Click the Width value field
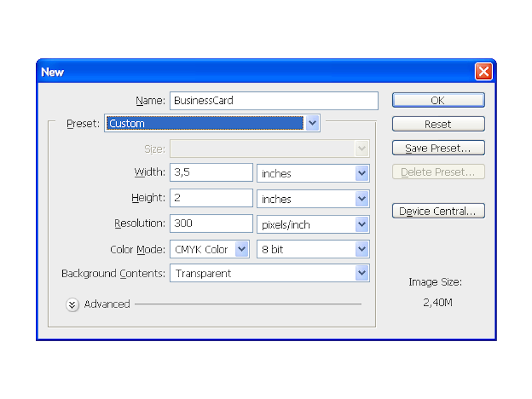Screen dimensions: 532x399 click(x=211, y=173)
